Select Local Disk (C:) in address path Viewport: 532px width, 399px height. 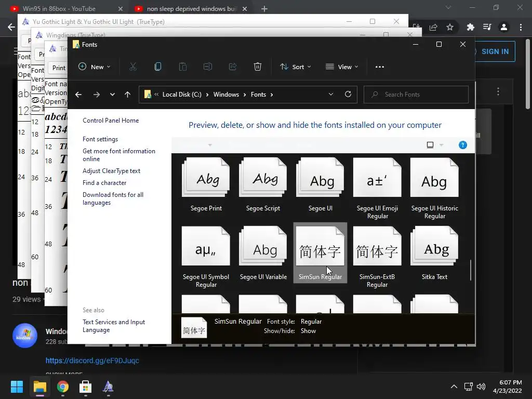pyautogui.click(x=182, y=95)
